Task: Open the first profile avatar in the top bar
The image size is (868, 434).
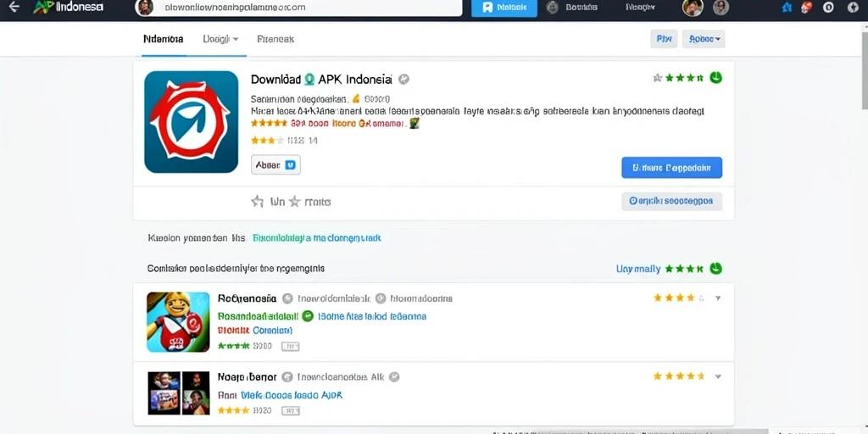Action: (693, 7)
